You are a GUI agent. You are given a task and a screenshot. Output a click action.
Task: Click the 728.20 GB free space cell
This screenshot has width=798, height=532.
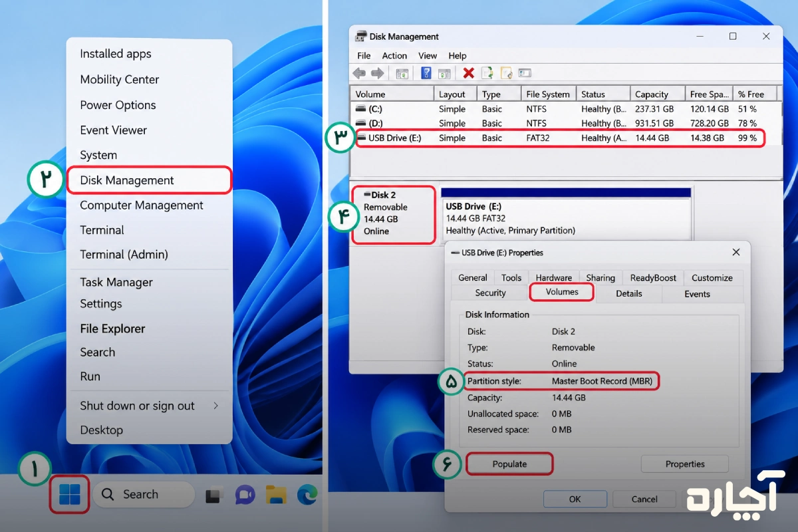point(710,124)
